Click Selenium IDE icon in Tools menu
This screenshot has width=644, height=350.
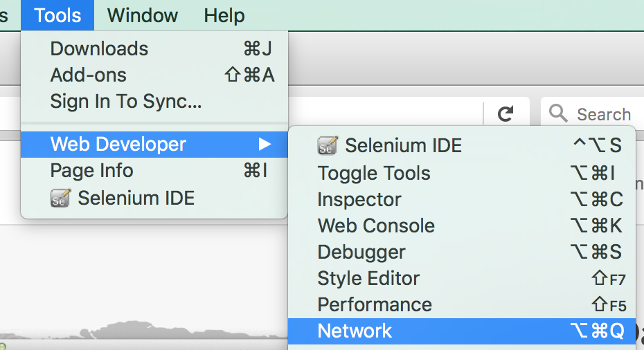(60, 199)
